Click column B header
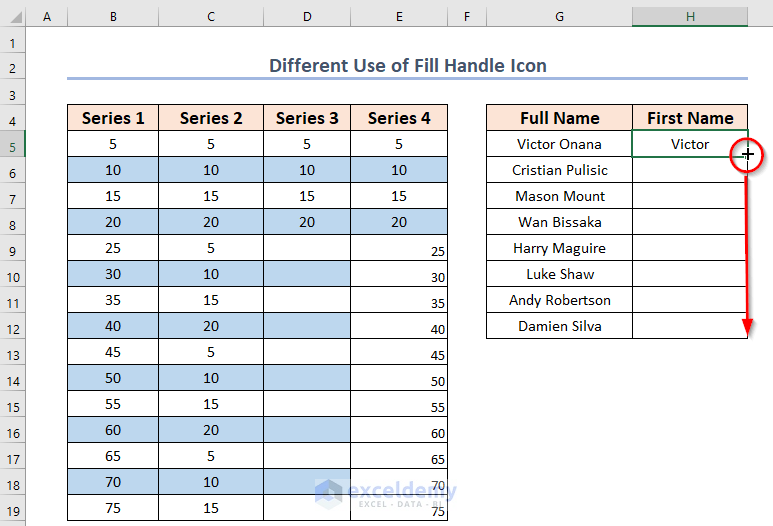The width and height of the screenshot is (773, 526). click(112, 17)
